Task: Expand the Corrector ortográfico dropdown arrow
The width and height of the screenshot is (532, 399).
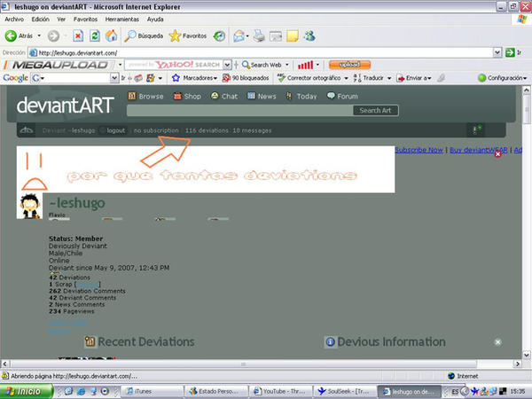Action: pos(346,78)
